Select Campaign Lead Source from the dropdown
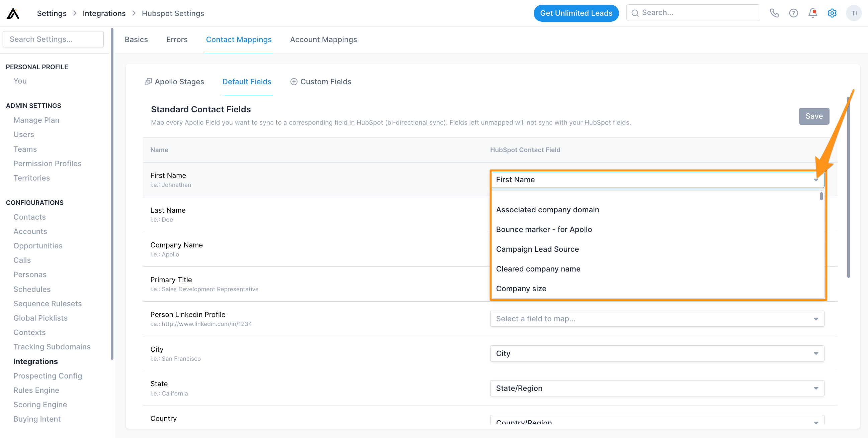Viewport: 868px width, 438px height. click(537, 249)
